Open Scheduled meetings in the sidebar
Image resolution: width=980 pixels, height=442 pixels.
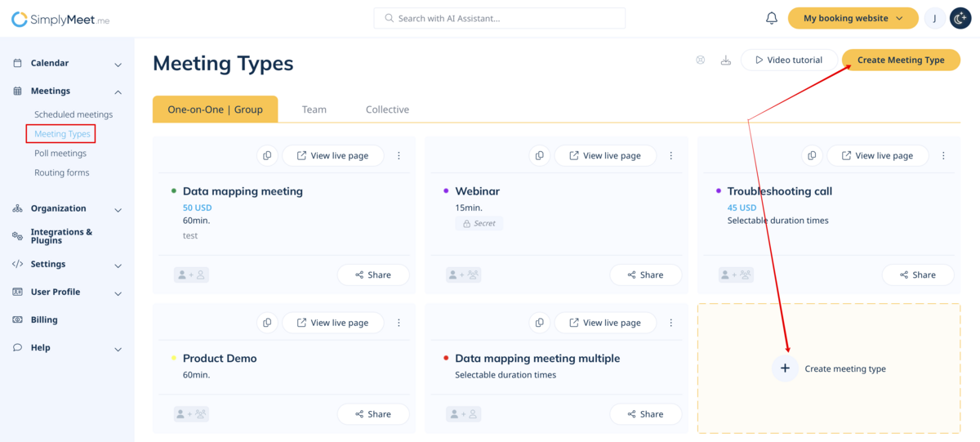click(x=73, y=114)
